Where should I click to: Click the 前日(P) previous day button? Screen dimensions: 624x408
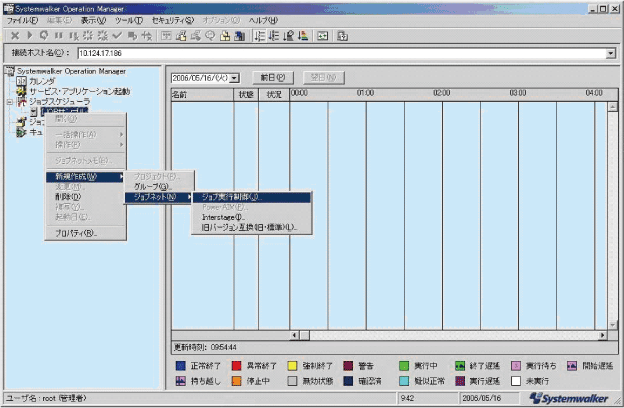point(273,78)
